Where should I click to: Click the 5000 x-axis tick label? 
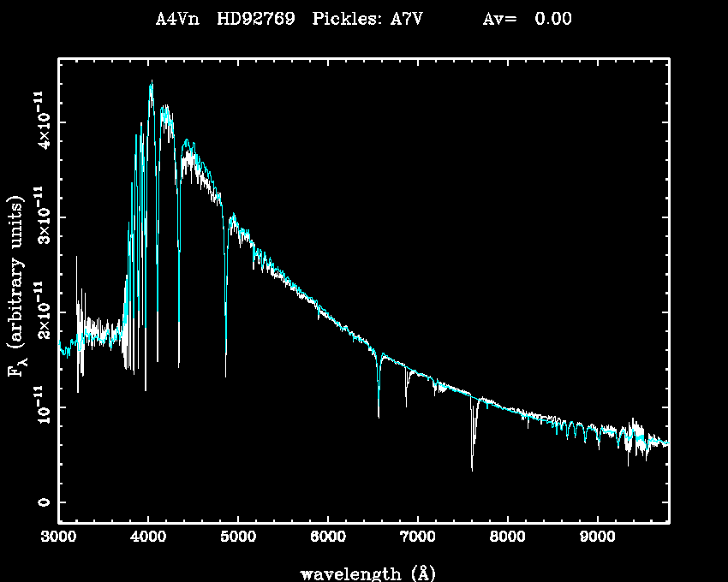[x=238, y=538]
